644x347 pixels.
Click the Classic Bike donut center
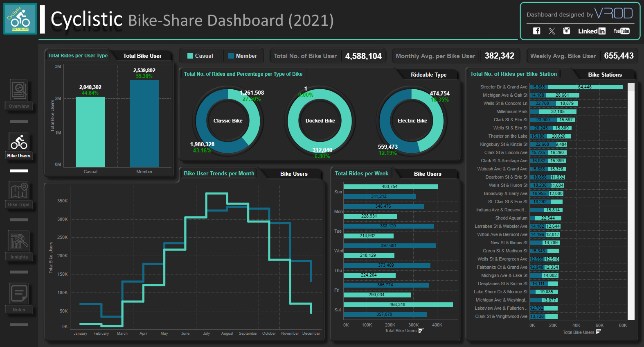[228, 121]
